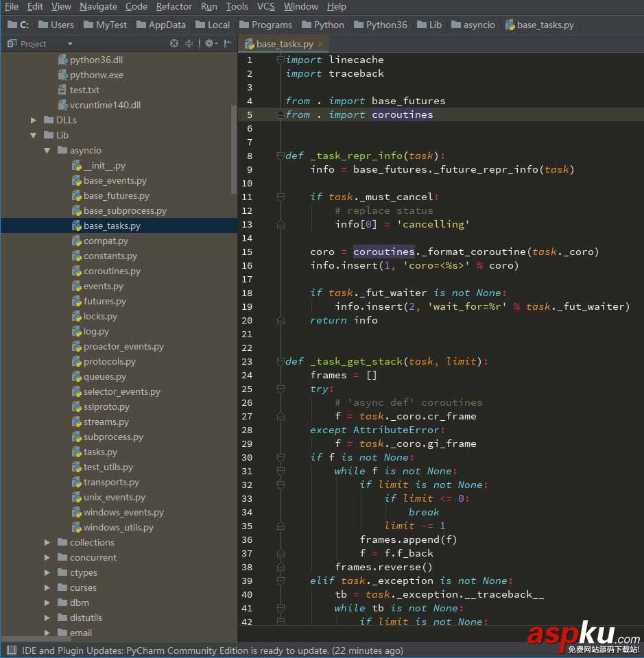Click the Lib folder icon in tree

pos(49,135)
